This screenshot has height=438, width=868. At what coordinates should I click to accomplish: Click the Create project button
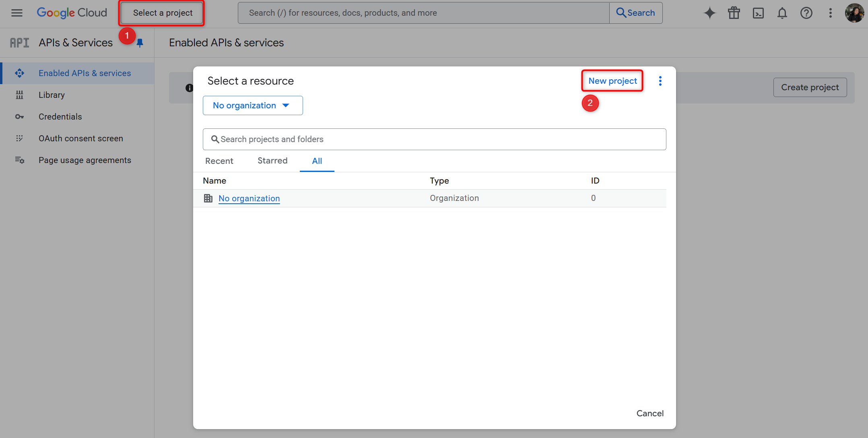pos(810,87)
